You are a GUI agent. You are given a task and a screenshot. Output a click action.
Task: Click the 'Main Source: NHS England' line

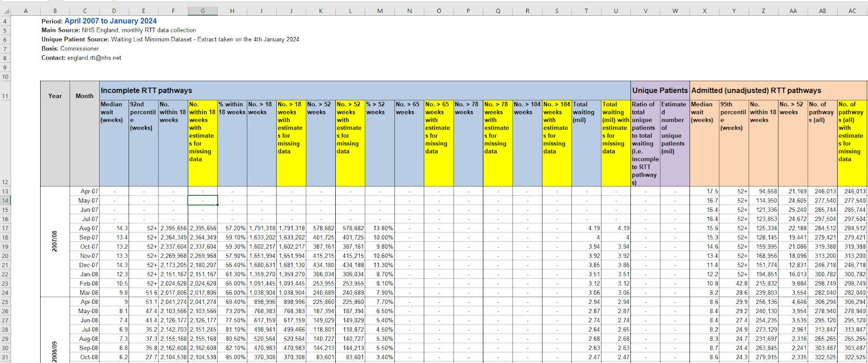click(x=119, y=30)
